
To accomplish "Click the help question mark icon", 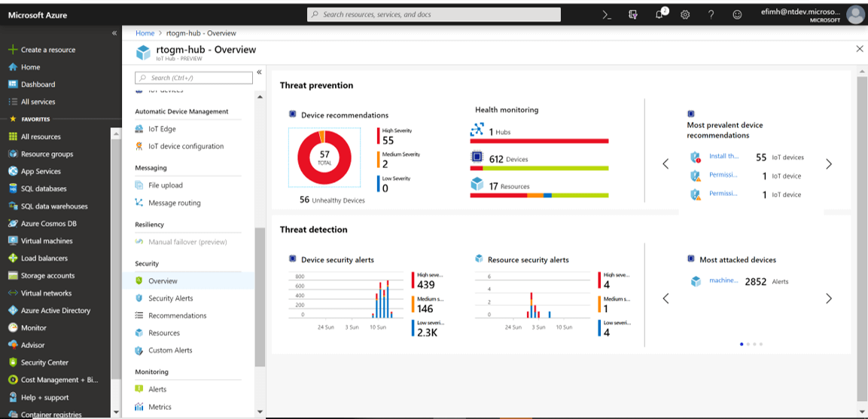I will tap(711, 14).
